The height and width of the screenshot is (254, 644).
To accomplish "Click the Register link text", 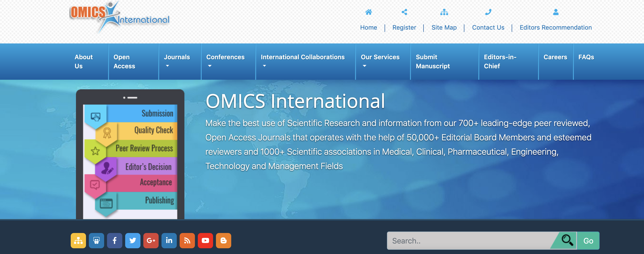I will click(x=404, y=27).
